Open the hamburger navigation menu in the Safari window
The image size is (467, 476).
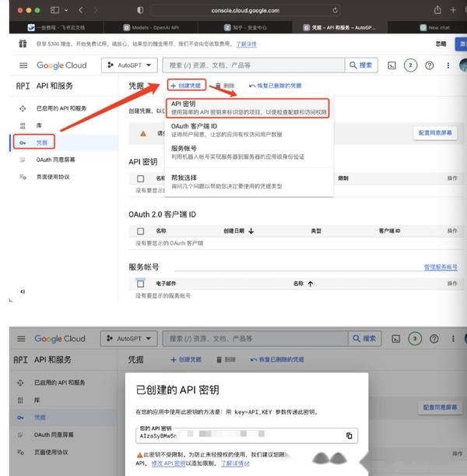pos(23,65)
